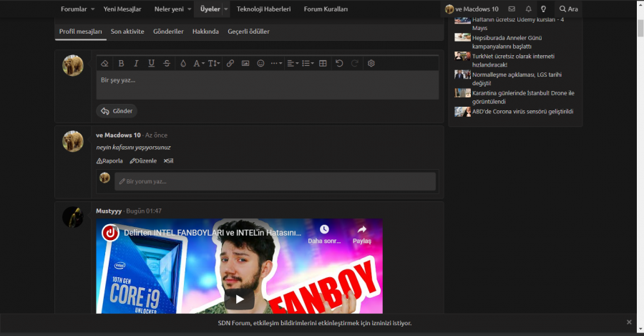Open Forum Kuralları page
This screenshot has width=644, height=336.
326,9
